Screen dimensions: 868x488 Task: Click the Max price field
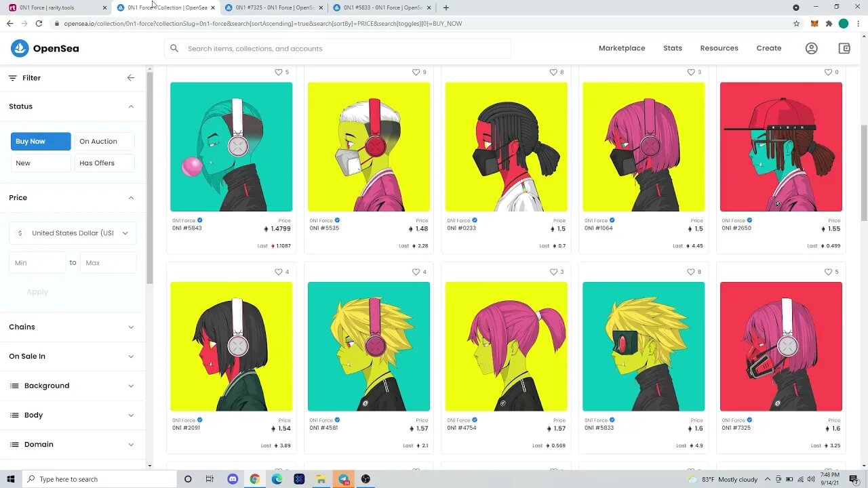(108, 262)
